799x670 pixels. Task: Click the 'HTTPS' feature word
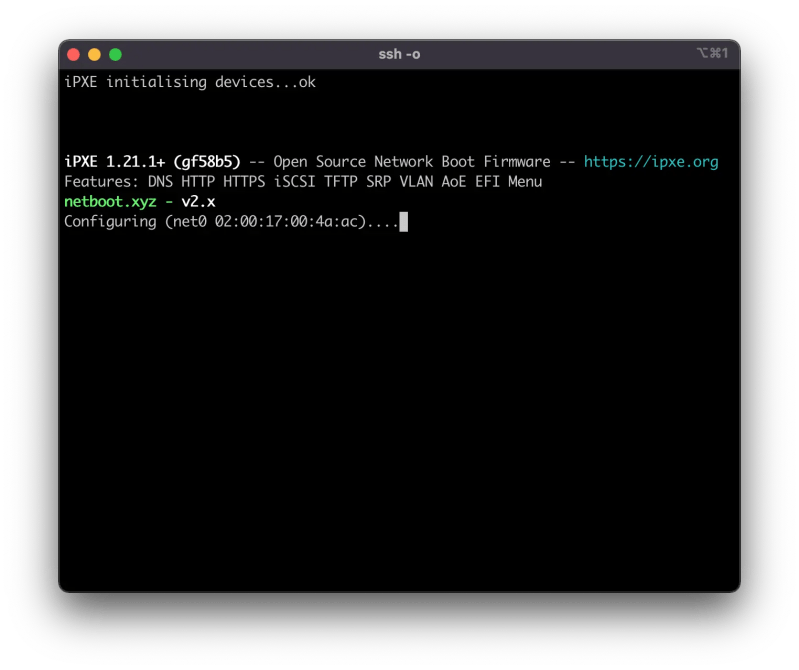(244, 182)
